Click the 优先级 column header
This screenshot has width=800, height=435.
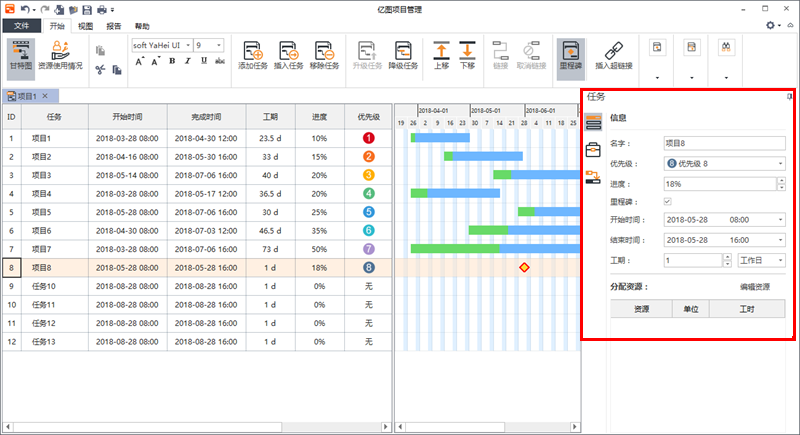[x=368, y=117]
